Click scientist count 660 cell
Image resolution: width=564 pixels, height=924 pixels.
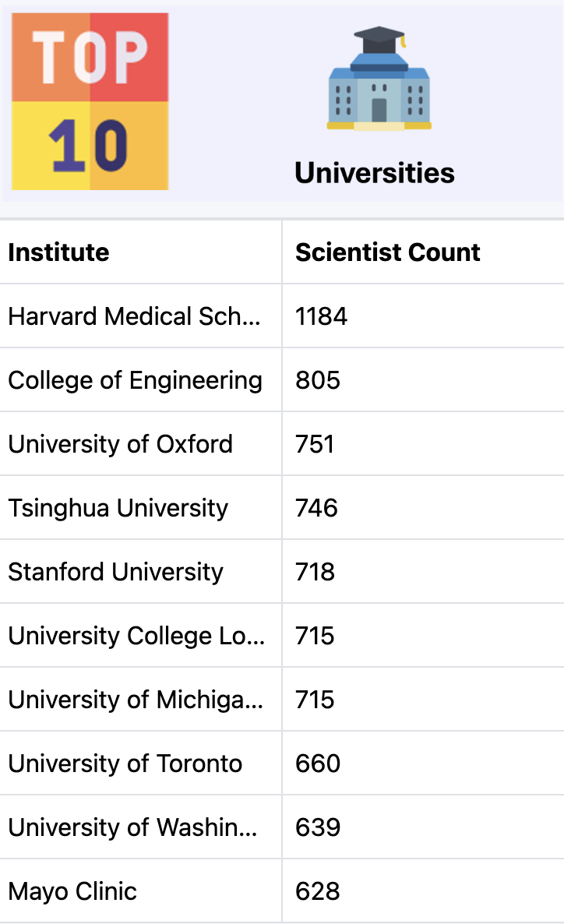318,764
